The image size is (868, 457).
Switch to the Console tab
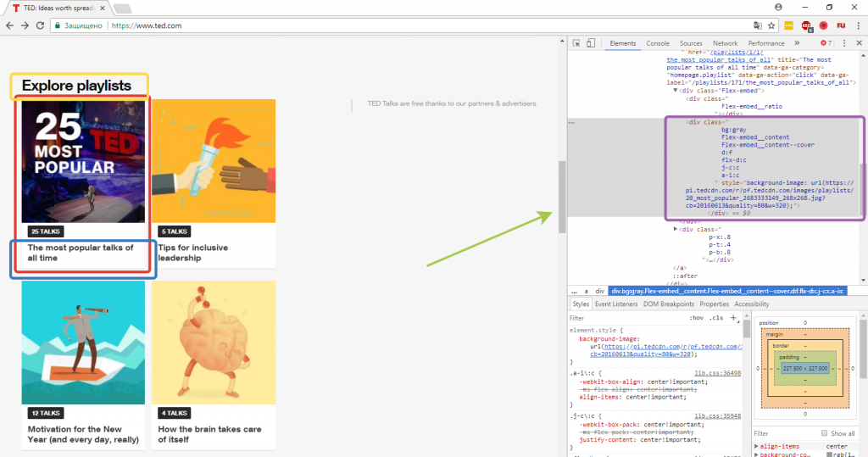(658, 43)
